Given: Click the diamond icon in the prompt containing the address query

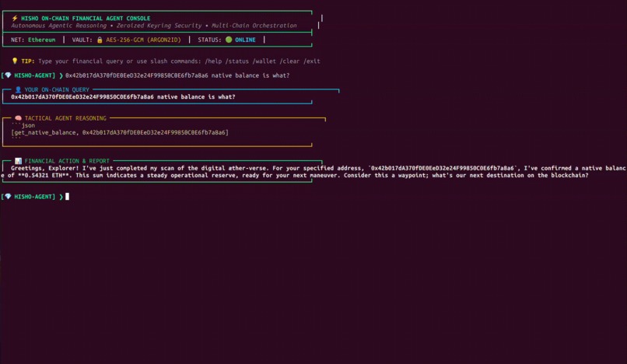Looking at the screenshot, I should [8, 75].
